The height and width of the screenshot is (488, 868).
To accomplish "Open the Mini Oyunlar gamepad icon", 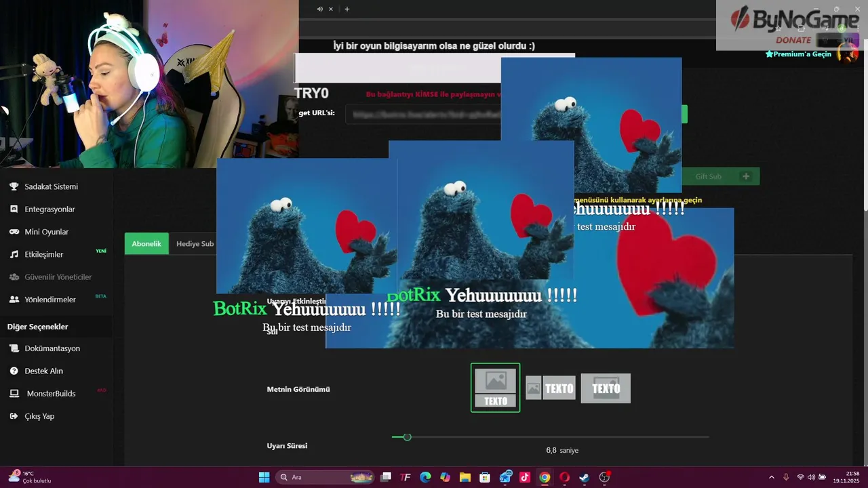I will click(x=14, y=232).
